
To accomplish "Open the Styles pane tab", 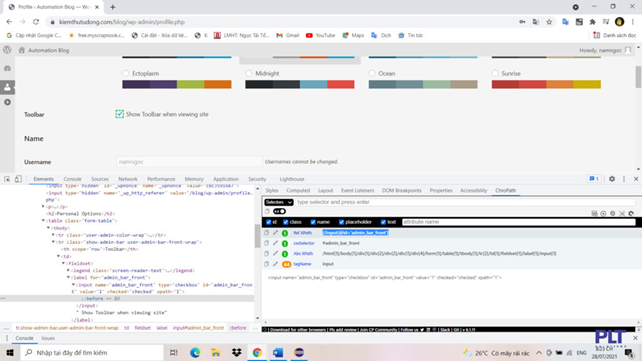I will 271,190.
